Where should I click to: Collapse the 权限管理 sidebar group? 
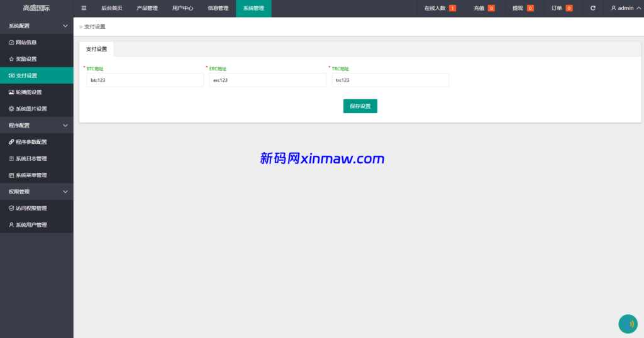pyautogui.click(x=36, y=192)
